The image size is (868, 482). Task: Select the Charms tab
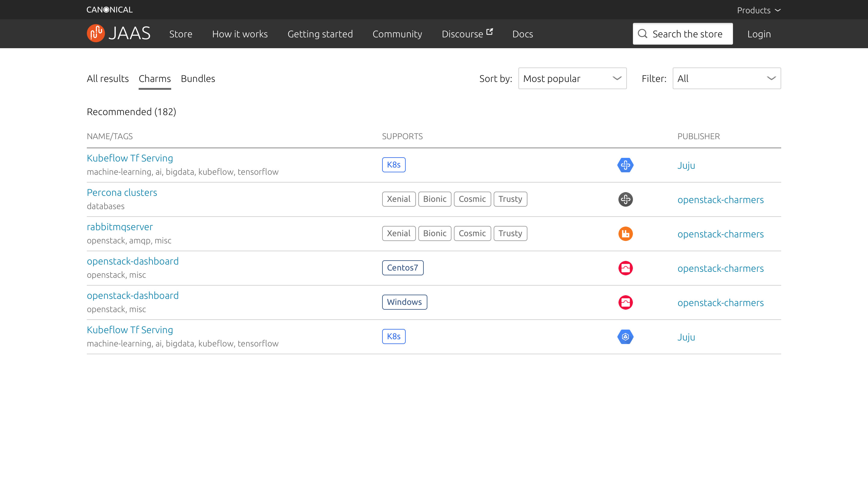[155, 79]
